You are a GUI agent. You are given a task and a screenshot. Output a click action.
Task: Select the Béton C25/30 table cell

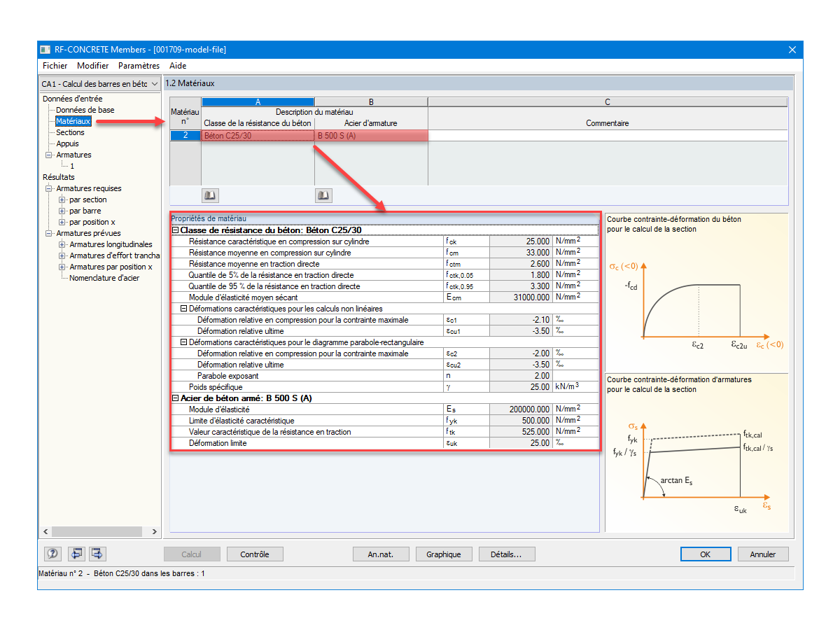[258, 135]
